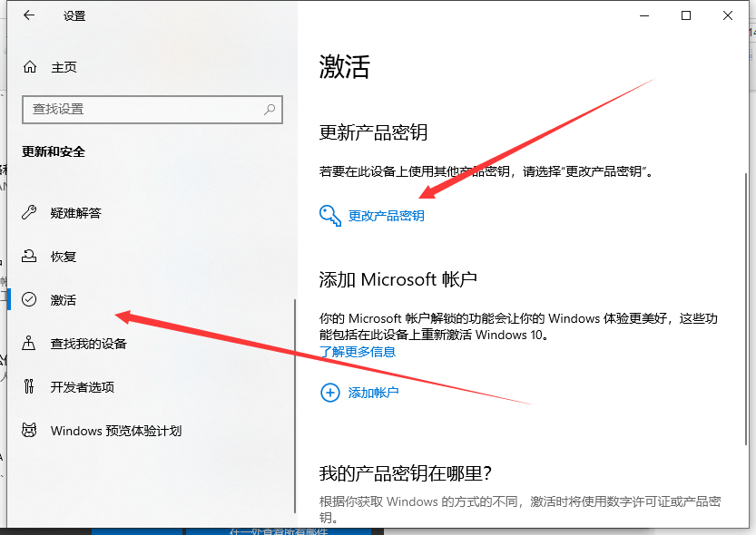Click the plus circle icon for 添加帐户

pyautogui.click(x=329, y=393)
